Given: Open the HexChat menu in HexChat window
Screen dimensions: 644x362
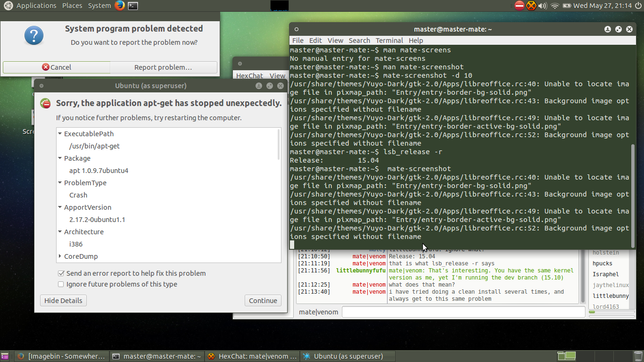Looking at the screenshot, I should click(x=249, y=75).
